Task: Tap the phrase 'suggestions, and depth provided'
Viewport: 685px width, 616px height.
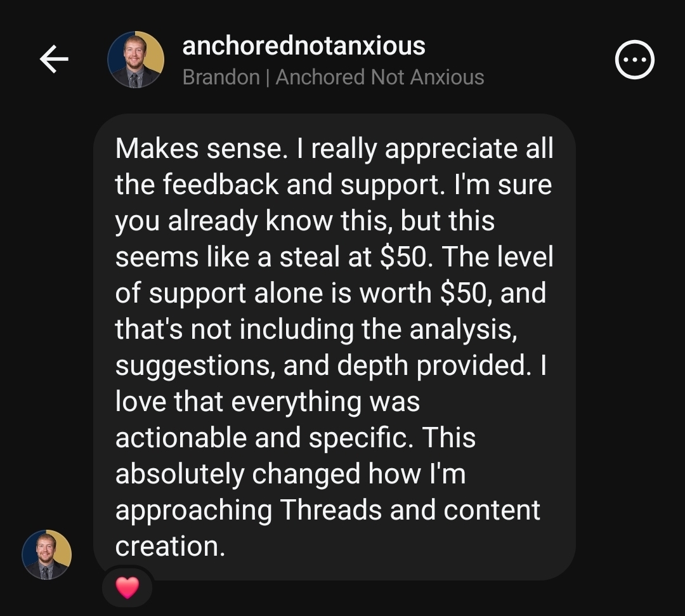Action: 321,365
